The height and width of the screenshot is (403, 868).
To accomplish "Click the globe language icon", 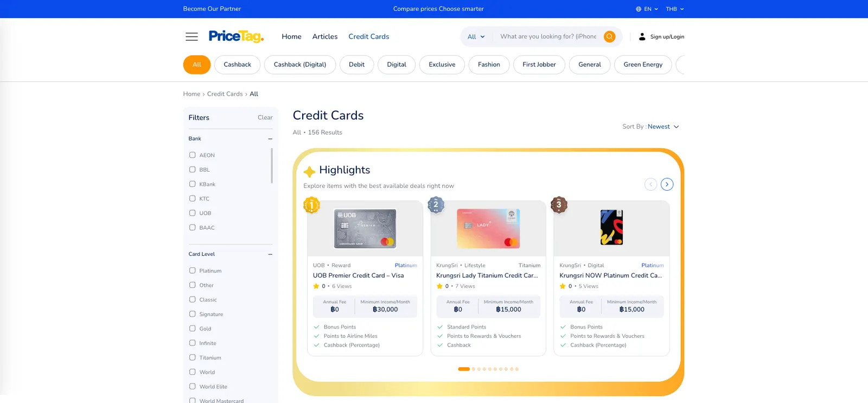I will [639, 9].
